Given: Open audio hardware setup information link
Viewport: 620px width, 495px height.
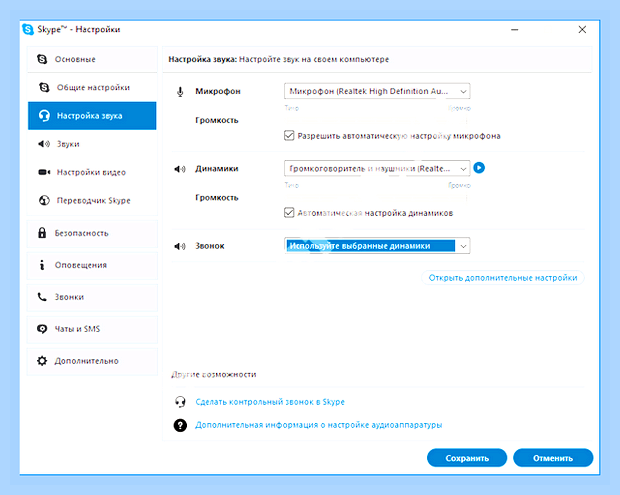Looking at the screenshot, I should coord(319,425).
